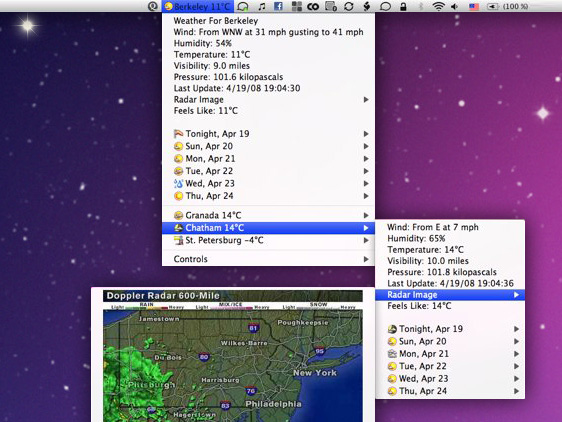Viewport: 562px width, 422px height.
Task: Click the display icon left of sync arrows
Action: coord(330,6)
